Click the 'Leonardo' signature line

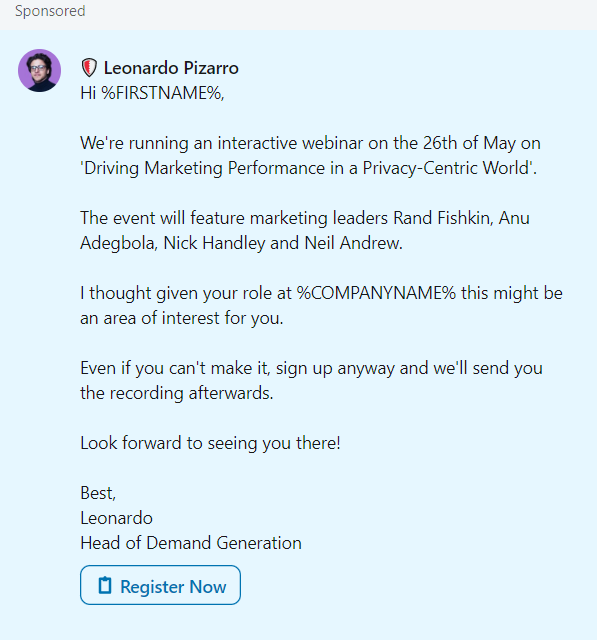116,518
